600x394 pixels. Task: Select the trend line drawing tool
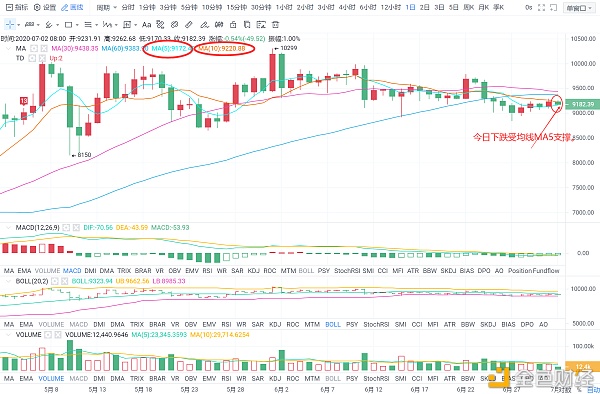[49, 25]
